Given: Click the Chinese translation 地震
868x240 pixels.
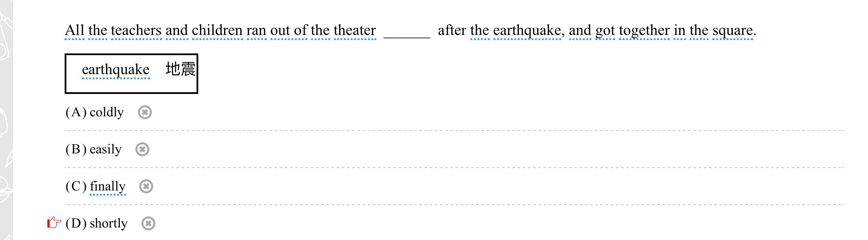Looking at the screenshot, I should coord(181,69).
